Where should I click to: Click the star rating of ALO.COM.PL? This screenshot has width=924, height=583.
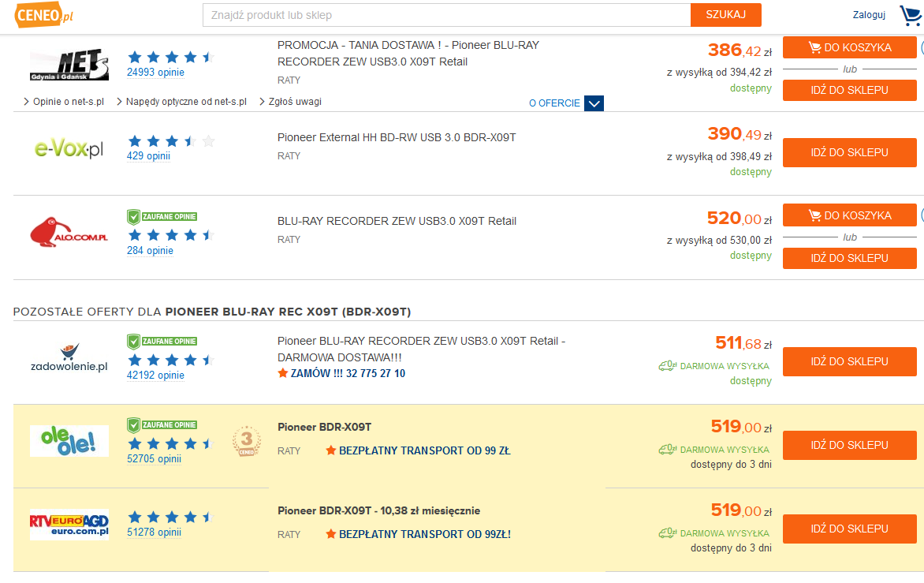click(171, 235)
